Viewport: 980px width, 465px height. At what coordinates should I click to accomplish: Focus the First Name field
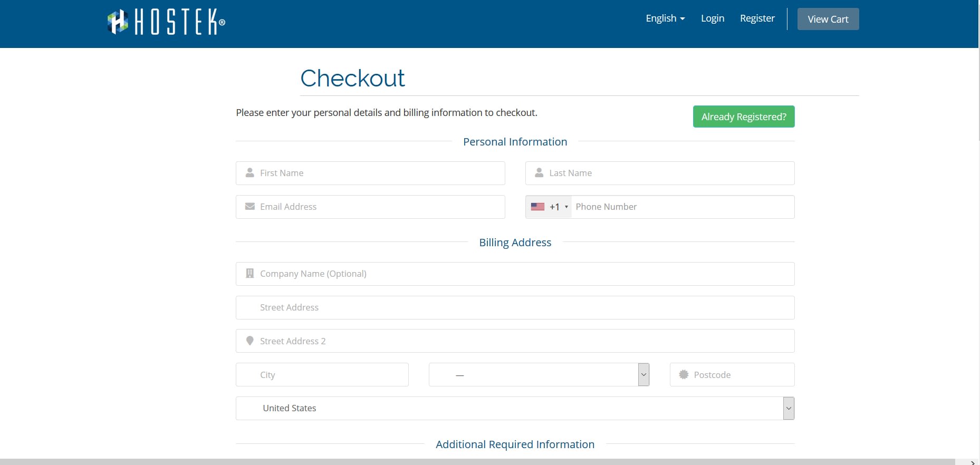coord(370,173)
